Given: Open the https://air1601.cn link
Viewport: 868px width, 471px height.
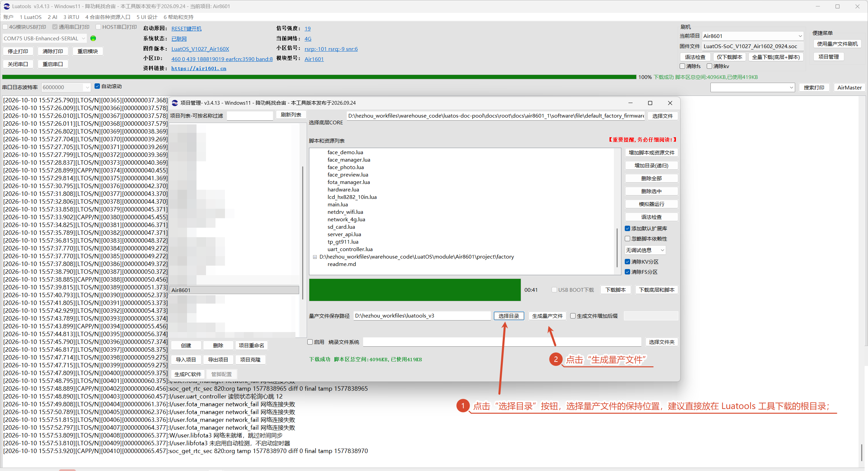Looking at the screenshot, I should (199, 68).
